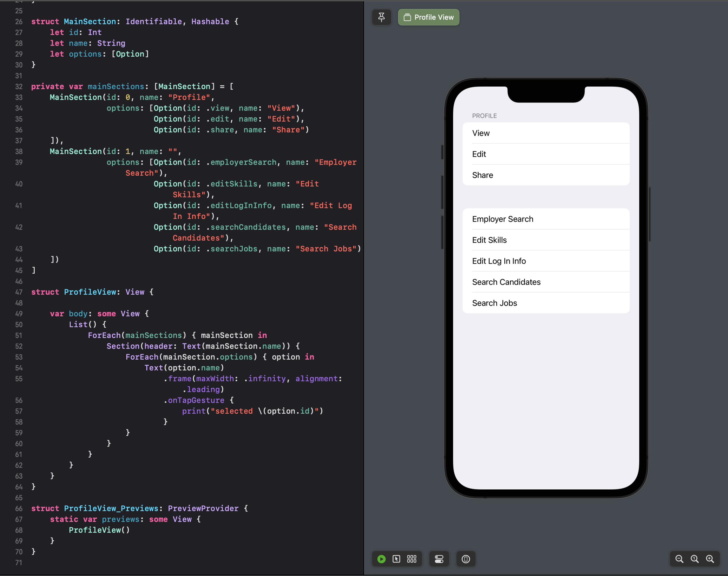Click on ProfileView struct name in code
The height and width of the screenshot is (576, 728).
[x=90, y=292]
